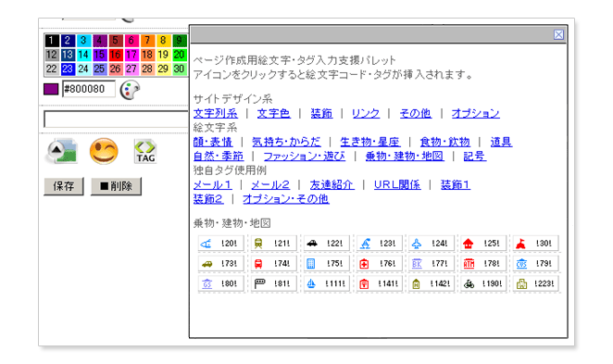Insert the emoji labeled !141!
The image size is (613, 364).
[379, 283]
